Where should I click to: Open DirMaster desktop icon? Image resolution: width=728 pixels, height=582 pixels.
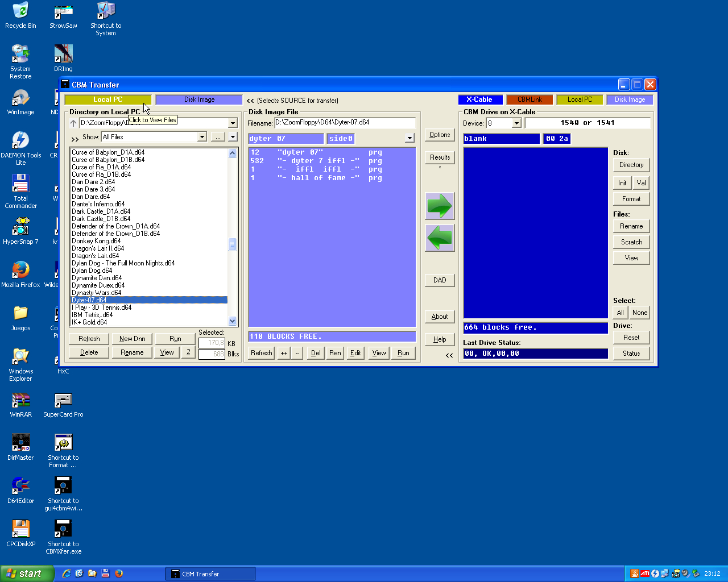20,447
